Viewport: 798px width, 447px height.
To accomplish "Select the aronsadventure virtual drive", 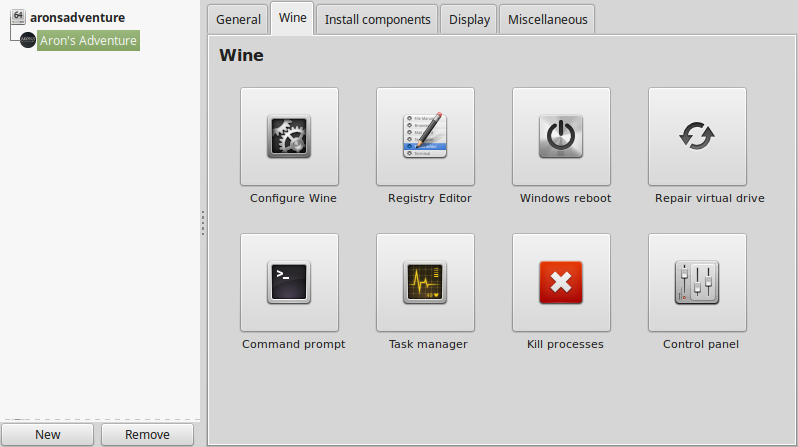I will coord(77,17).
